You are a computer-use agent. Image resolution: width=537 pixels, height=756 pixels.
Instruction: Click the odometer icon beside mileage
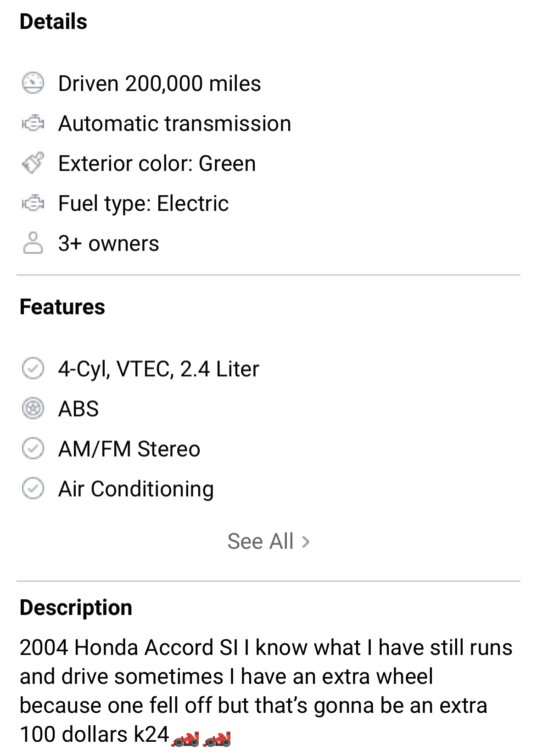[x=33, y=83]
